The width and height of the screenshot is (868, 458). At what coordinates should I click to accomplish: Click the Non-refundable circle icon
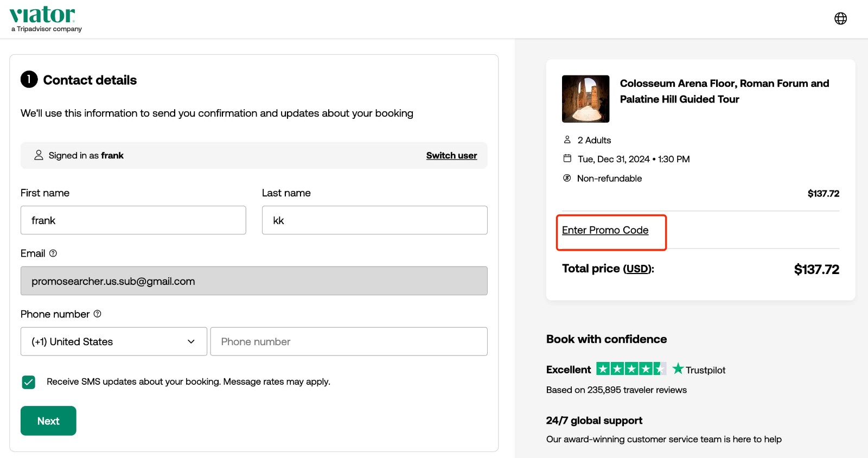click(x=567, y=178)
